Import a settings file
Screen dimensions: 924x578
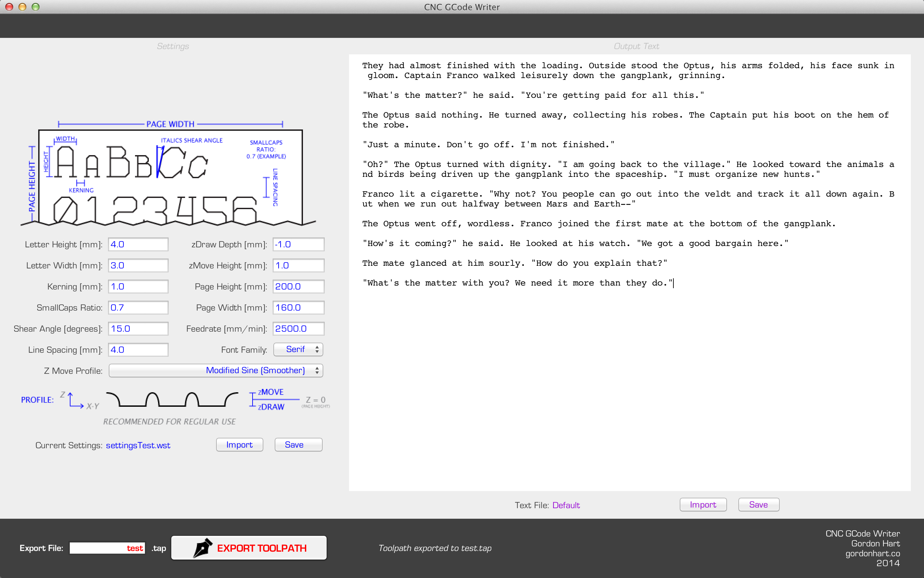[x=239, y=445]
